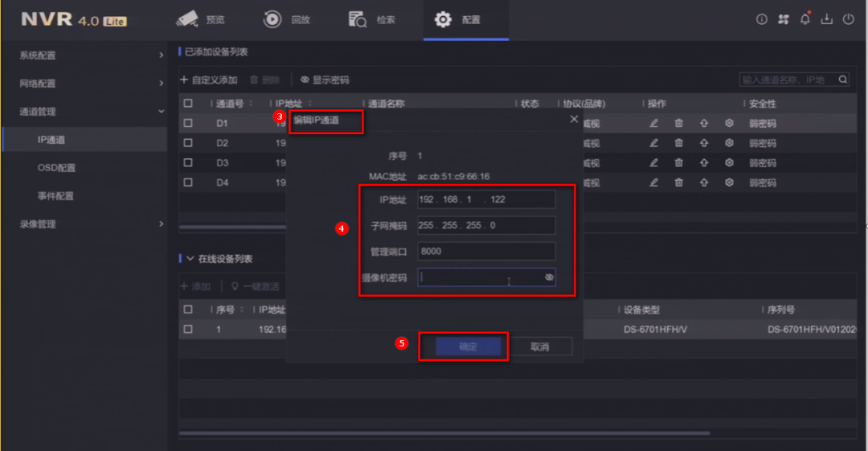Click the 一键激活 button
The height and width of the screenshot is (451, 868).
click(x=256, y=286)
